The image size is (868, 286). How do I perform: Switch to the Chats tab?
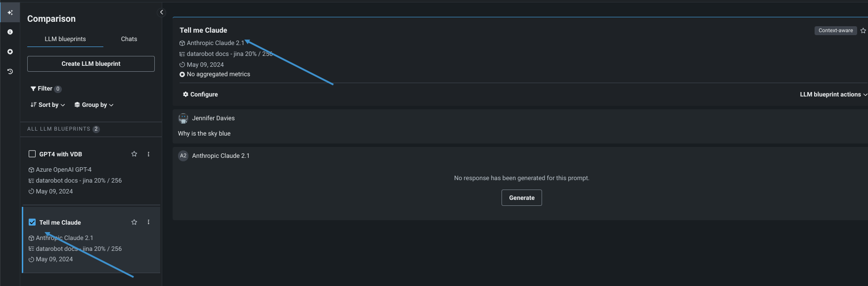[x=129, y=39]
